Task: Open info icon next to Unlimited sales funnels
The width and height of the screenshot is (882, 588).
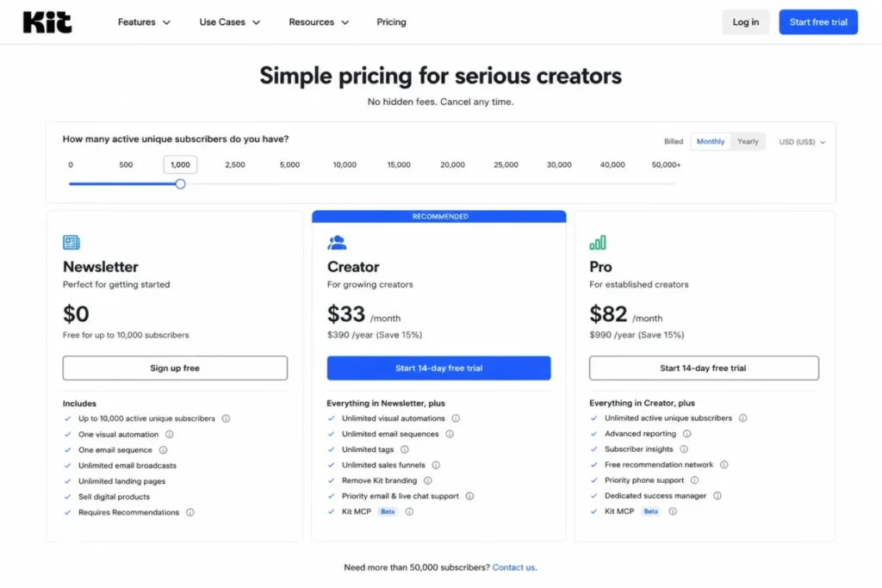Action: click(x=436, y=466)
